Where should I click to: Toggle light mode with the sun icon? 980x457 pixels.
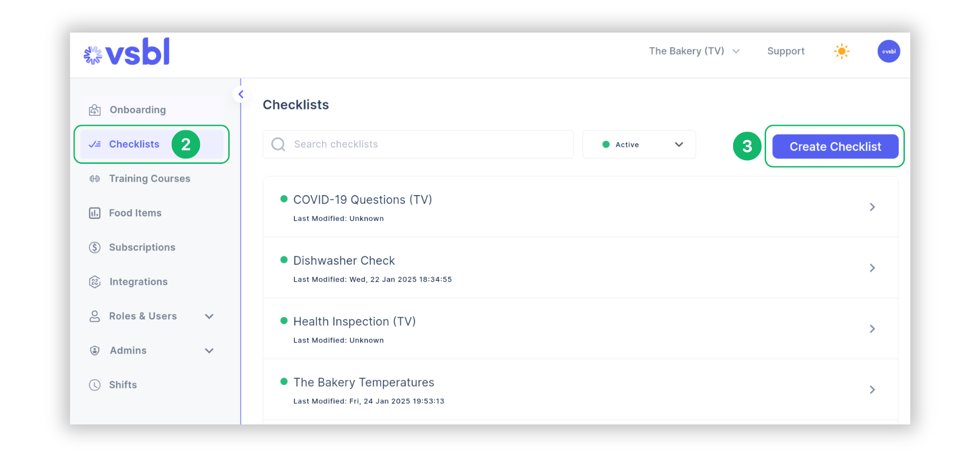tap(842, 51)
